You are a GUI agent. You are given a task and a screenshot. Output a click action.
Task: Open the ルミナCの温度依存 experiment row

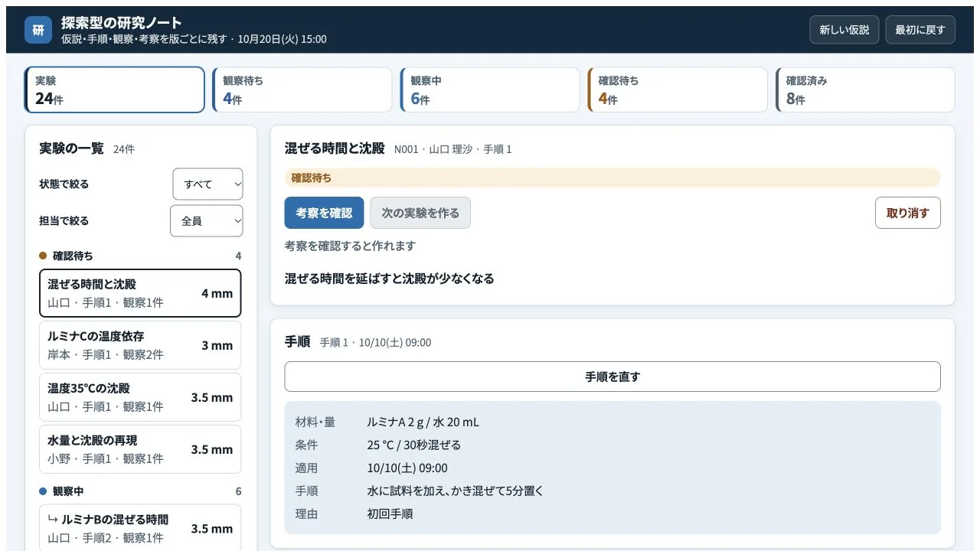[x=140, y=345]
